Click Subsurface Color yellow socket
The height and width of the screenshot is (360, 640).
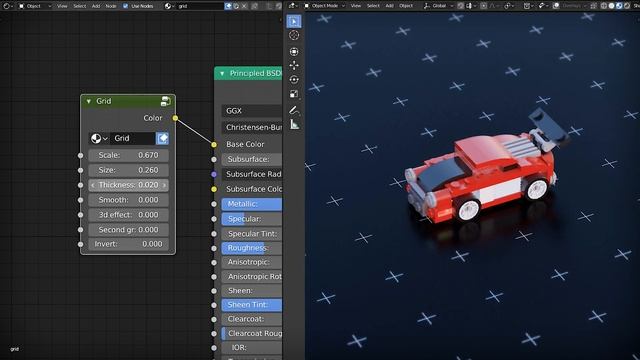pos(214,189)
